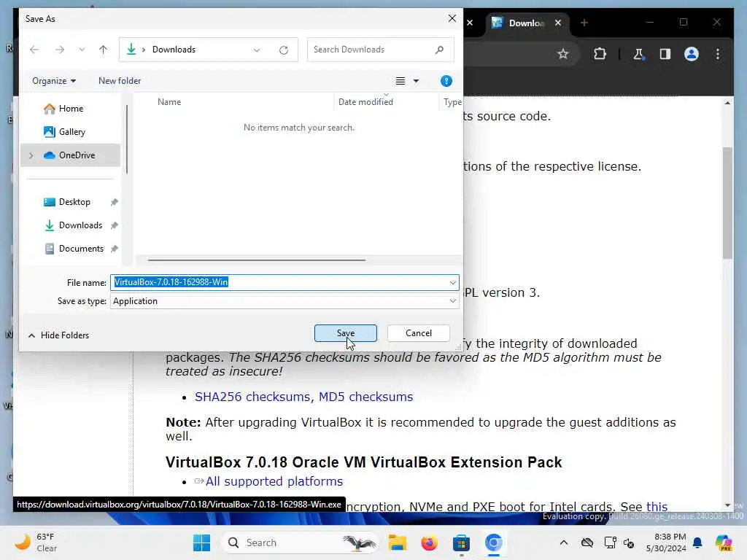Expand the OneDrive tree node
747x560 pixels.
[31, 155]
